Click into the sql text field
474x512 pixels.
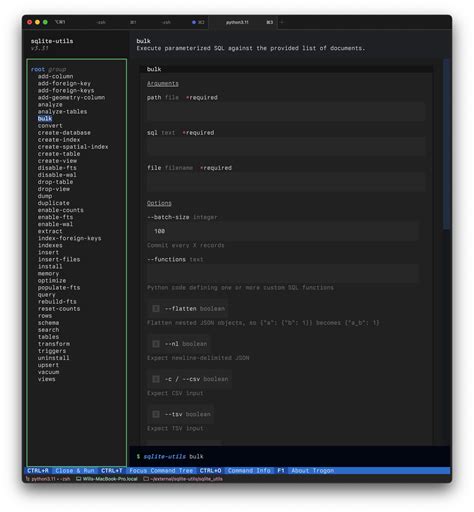[x=285, y=147]
